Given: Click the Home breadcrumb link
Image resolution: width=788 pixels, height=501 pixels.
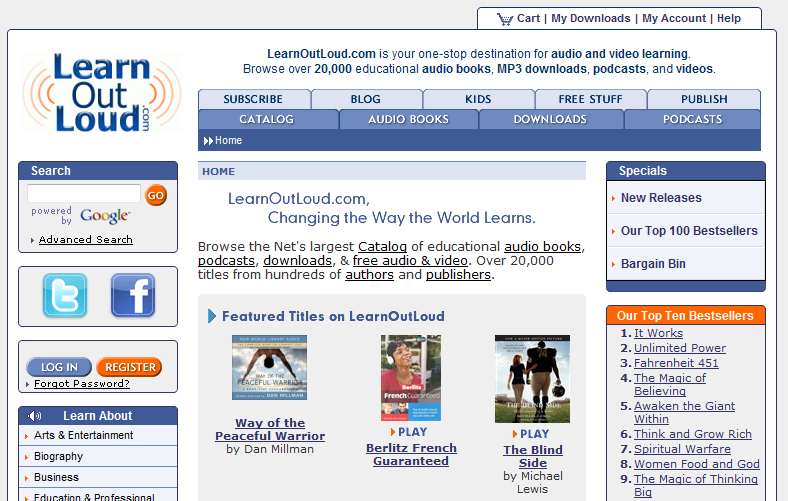Looking at the screenshot, I should pyautogui.click(x=228, y=141).
